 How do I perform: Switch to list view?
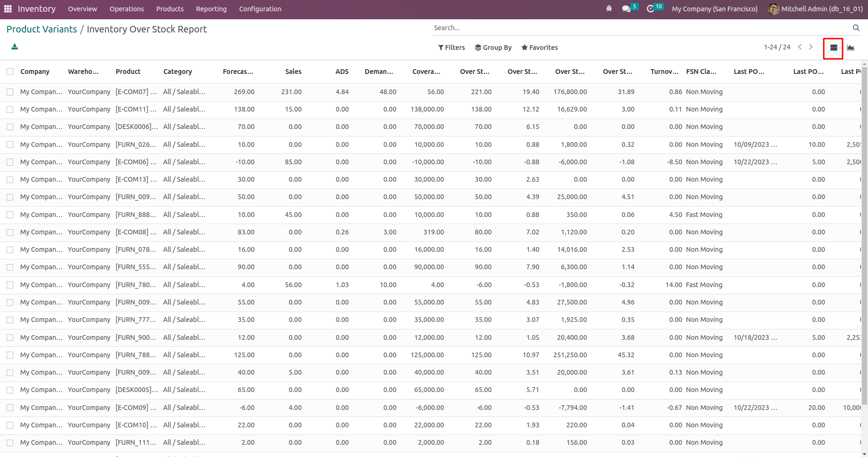pos(833,48)
